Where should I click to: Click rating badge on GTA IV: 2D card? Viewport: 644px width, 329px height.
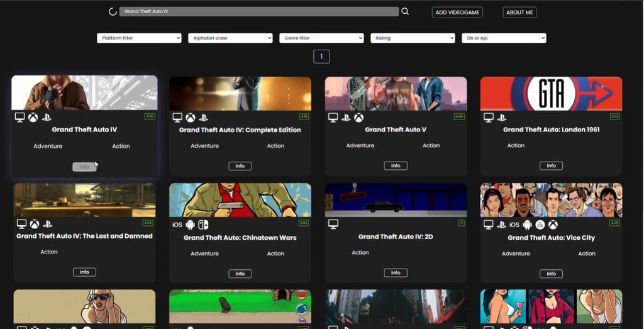pyautogui.click(x=462, y=223)
